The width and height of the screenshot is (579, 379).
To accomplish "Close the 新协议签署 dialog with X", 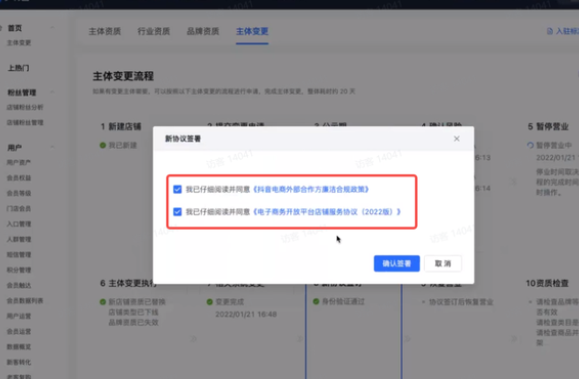I will (456, 139).
